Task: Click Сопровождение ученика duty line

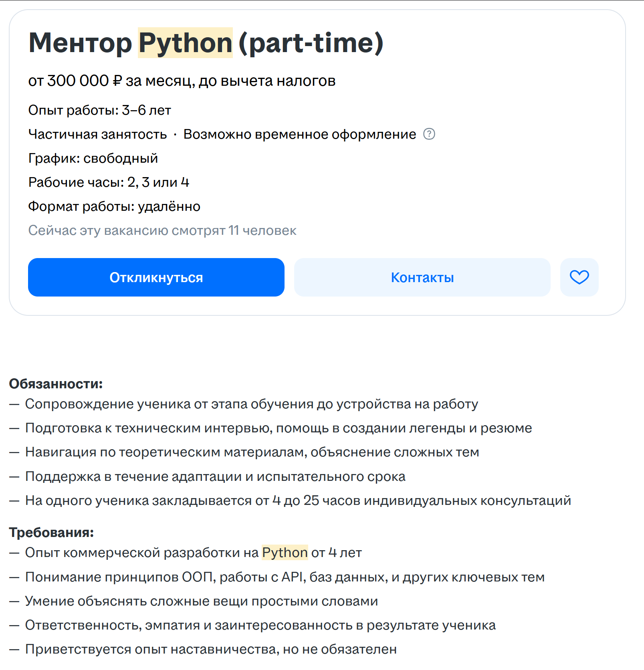Action: [251, 404]
